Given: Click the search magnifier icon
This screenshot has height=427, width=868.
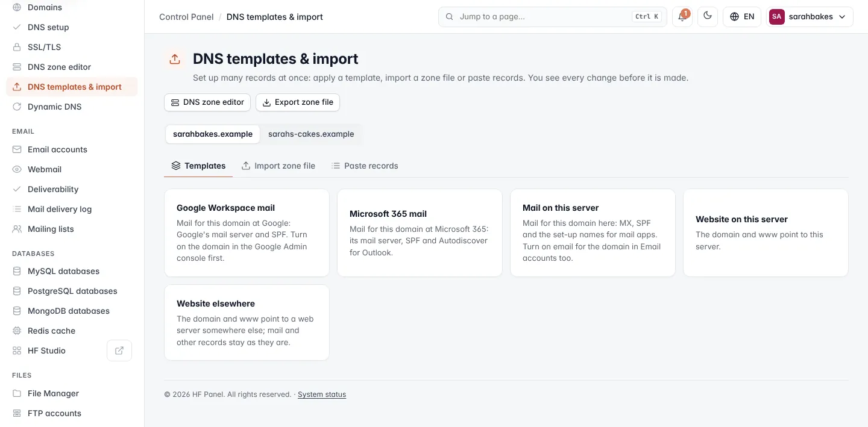Looking at the screenshot, I should pyautogui.click(x=449, y=17).
